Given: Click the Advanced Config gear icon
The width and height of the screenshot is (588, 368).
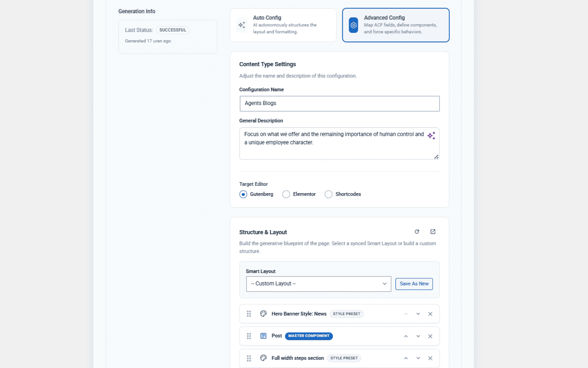Looking at the screenshot, I should pyautogui.click(x=354, y=25).
